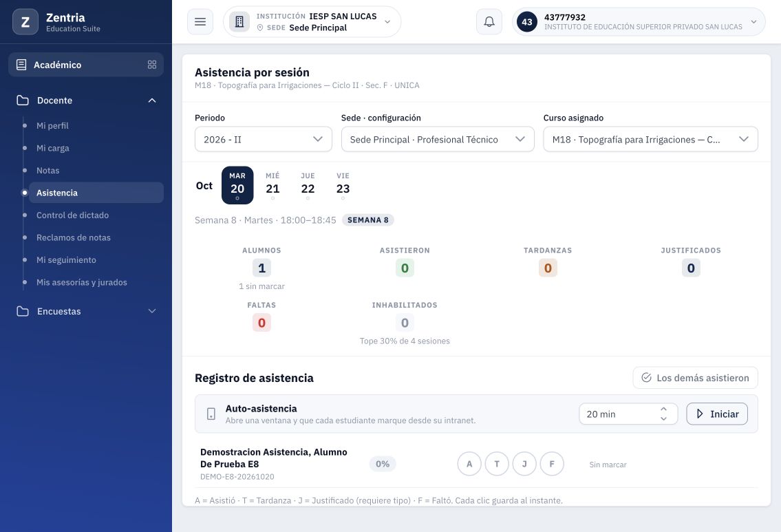Screen dimensions: 781x532
Task: Collapse the Docente section chevron
Action: (152, 100)
